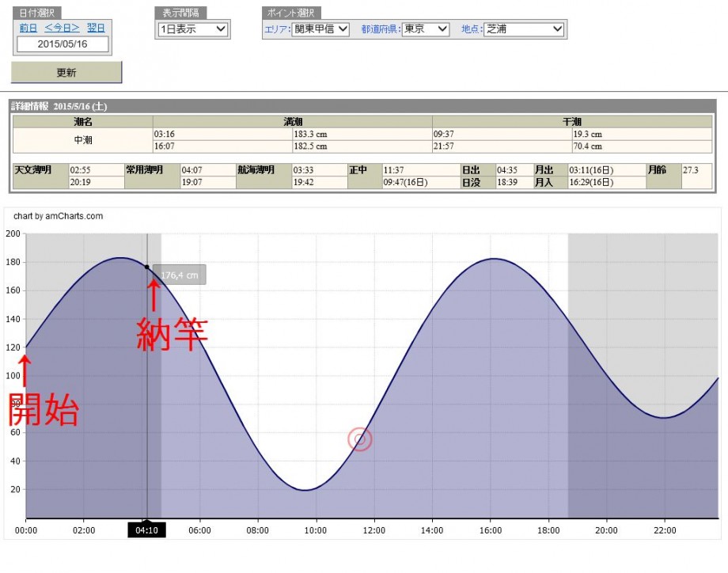Click the low tide time 21:57 cell
The height and width of the screenshot is (573, 728).
[x=502, y=146]
